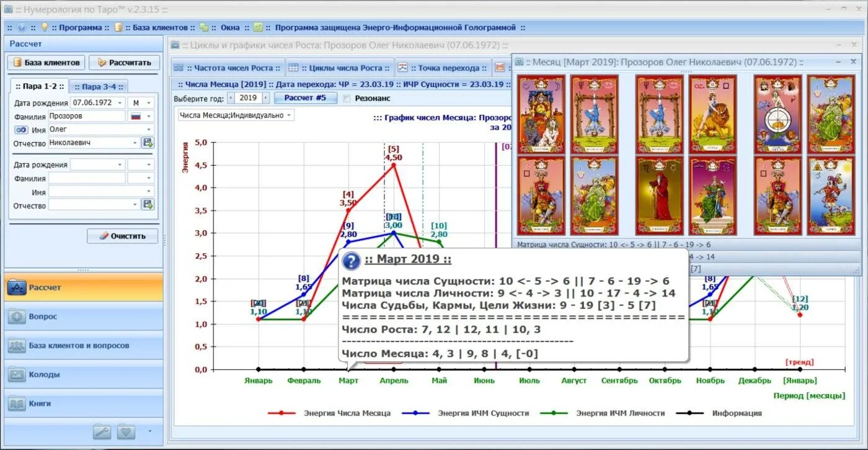Click the chart icon on Точка перехода tab
Image resolution: width=868 pixels, height=450 pixels.
[x=402, y=68]
